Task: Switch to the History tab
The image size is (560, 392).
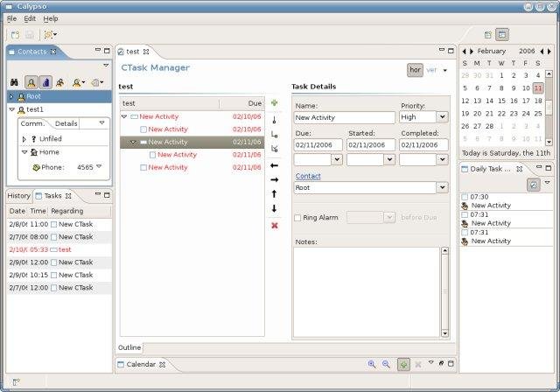Action: pyautogui.click(x=19, y=196)
